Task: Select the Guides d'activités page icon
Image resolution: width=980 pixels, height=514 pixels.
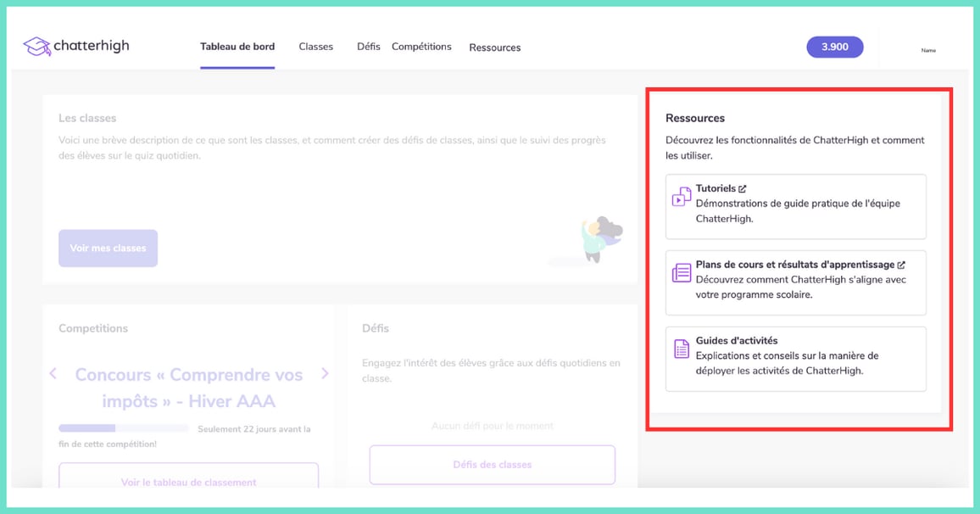Action: [681, 348]
